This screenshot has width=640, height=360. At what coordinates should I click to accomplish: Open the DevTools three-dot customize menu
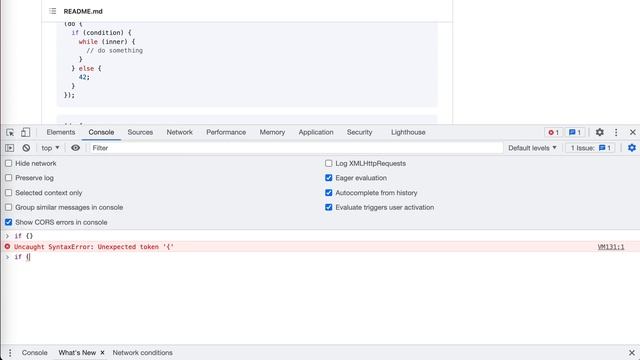616,132
